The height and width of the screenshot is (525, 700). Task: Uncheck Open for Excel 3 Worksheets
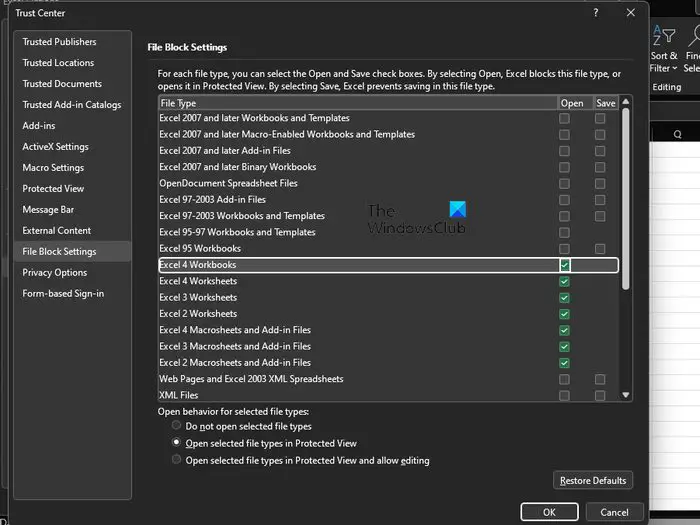click(564, 298)
